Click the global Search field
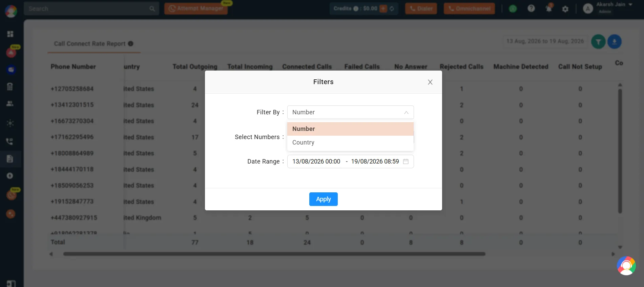This screenshot has height=287, width=644. (x=91, y=8)
